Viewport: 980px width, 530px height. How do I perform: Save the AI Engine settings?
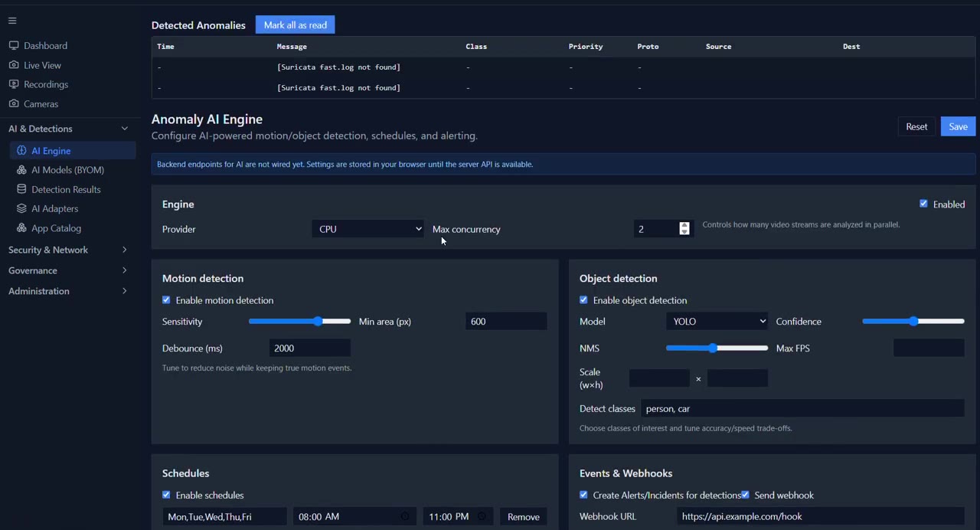point(958,126)
